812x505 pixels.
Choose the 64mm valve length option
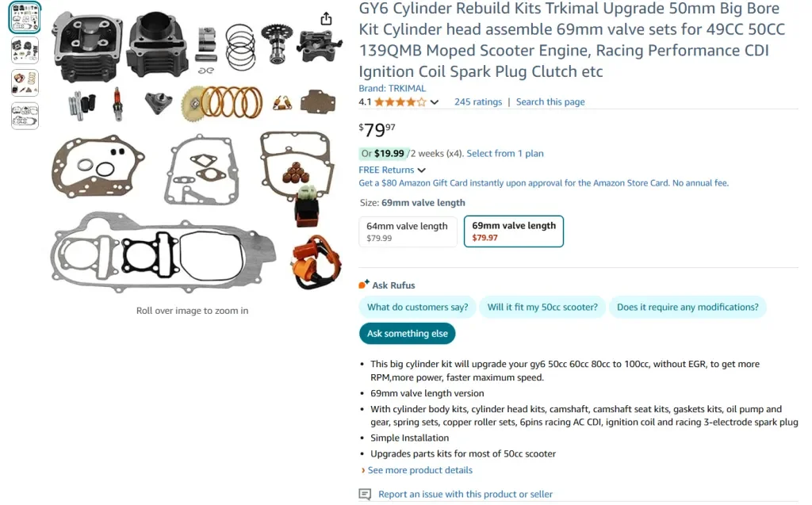[408, 231]
